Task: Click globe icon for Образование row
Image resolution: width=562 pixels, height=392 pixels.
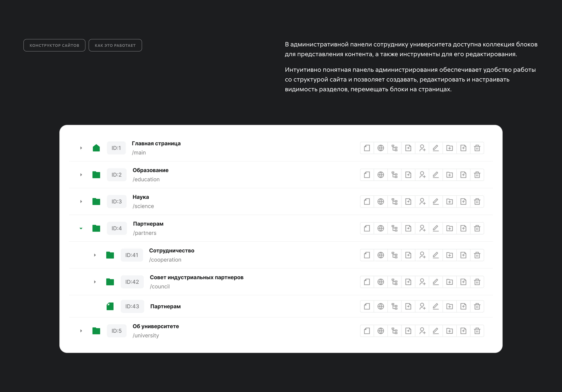Action: [381, 175]
